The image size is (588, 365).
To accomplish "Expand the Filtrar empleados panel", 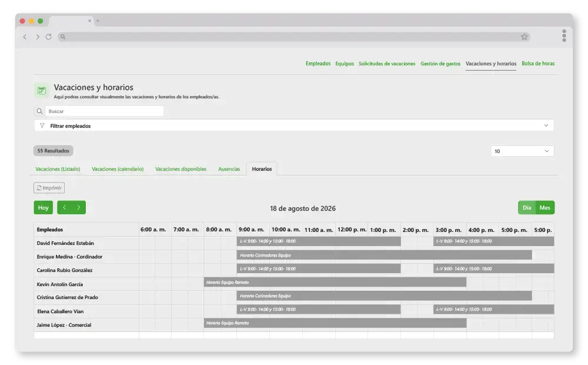I will pyautogui.click(x=294, y=125).
